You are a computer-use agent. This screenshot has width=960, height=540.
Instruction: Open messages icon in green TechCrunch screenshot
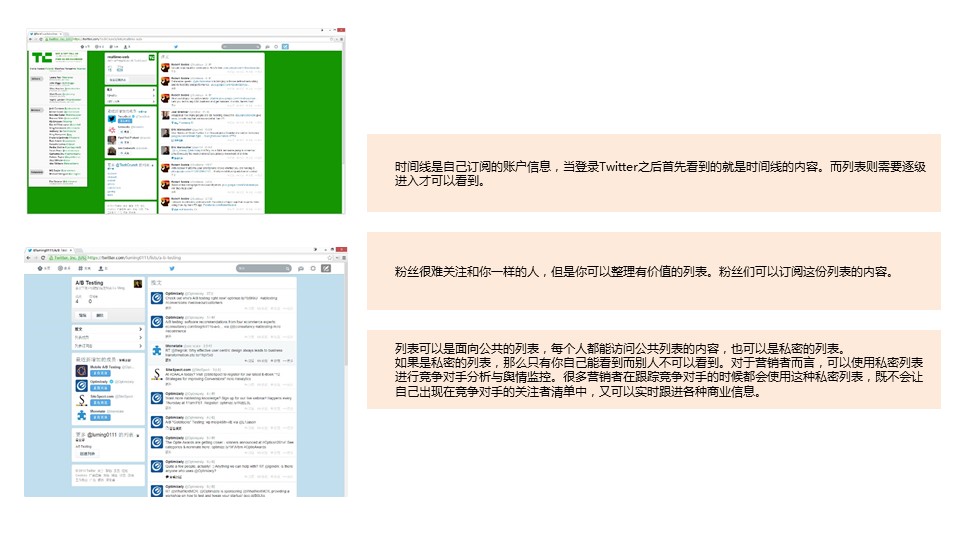(x=267, y=47)
